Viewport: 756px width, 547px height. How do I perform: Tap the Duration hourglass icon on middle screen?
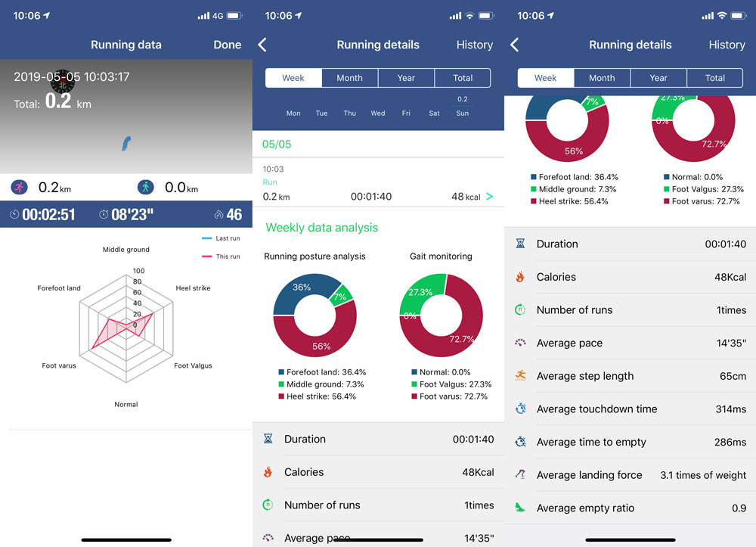coord(268,439)
